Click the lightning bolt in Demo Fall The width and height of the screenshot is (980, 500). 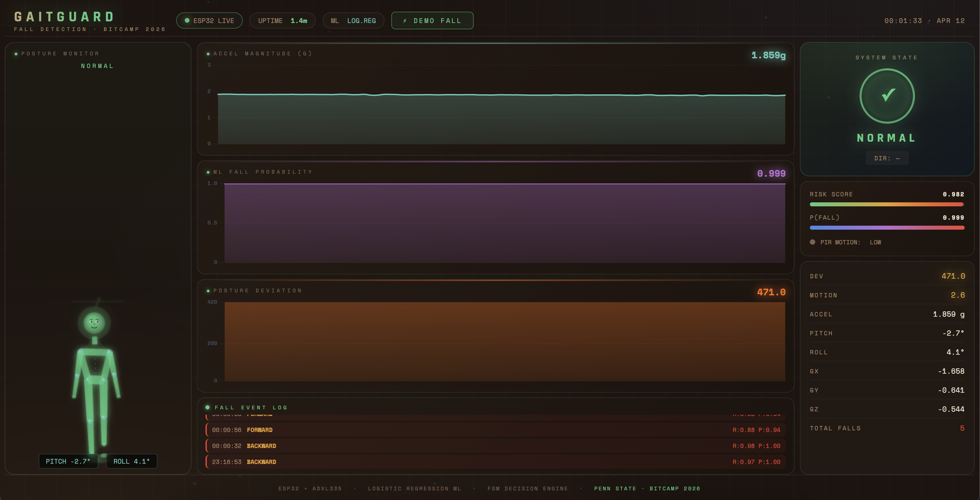tap(405, 21)
